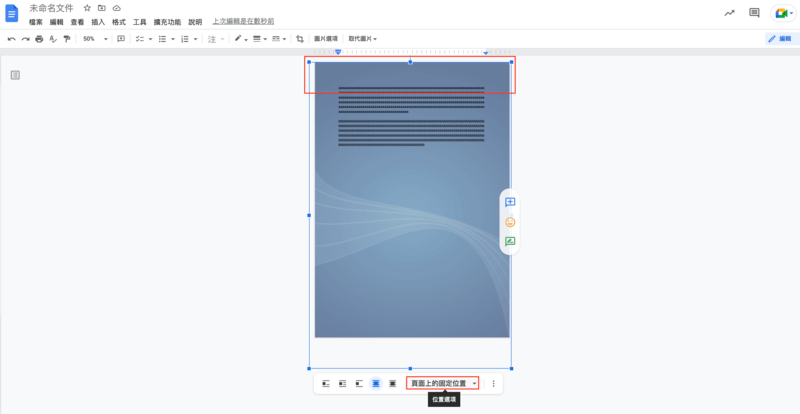Click the Undo arrow

pos(11,39)
